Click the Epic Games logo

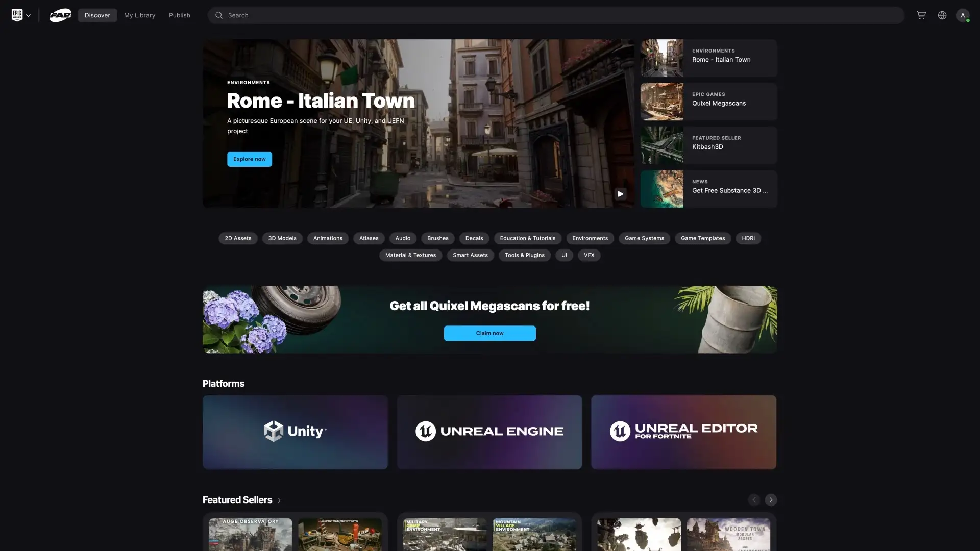17,15
